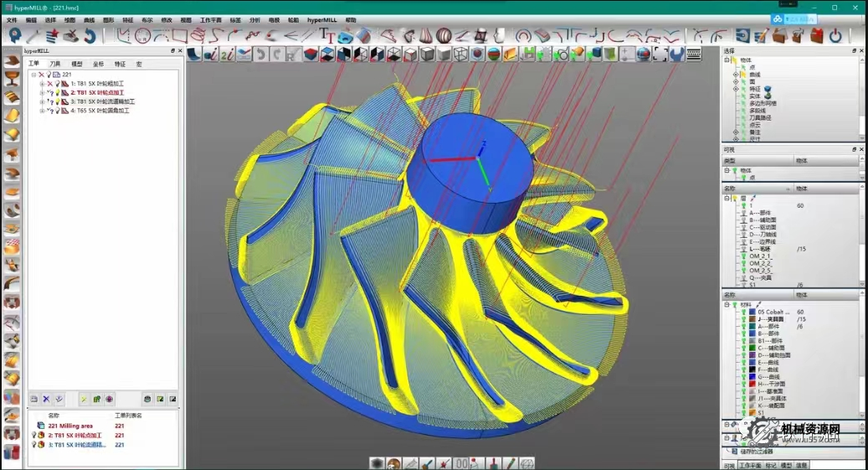Click the red swatch for H---干涉面
Screen dimensions: 868x470
coord(752,384)
